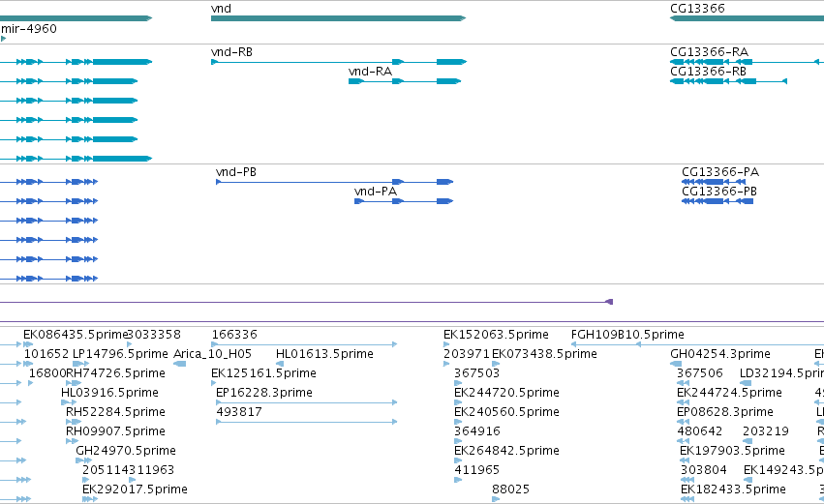The image size is (824, 504).
Task: Select the 3033358 feature
Action: pos(130,344)
